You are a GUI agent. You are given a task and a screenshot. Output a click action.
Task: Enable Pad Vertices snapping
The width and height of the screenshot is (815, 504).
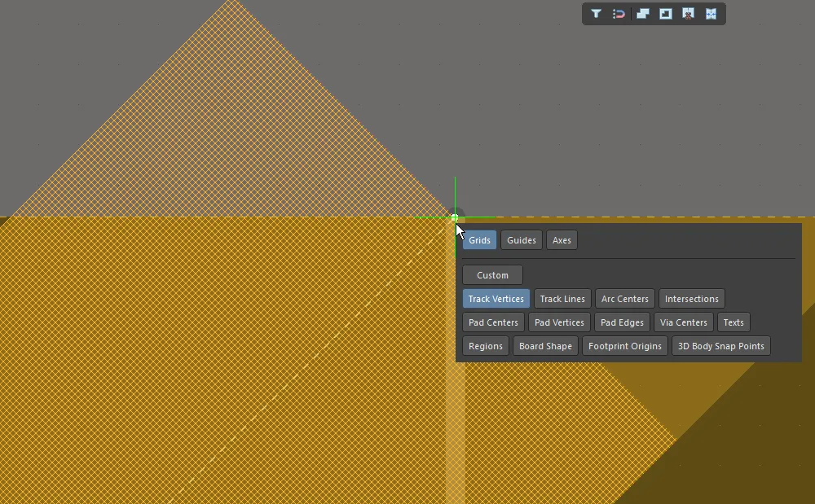[x=559, y=322]
